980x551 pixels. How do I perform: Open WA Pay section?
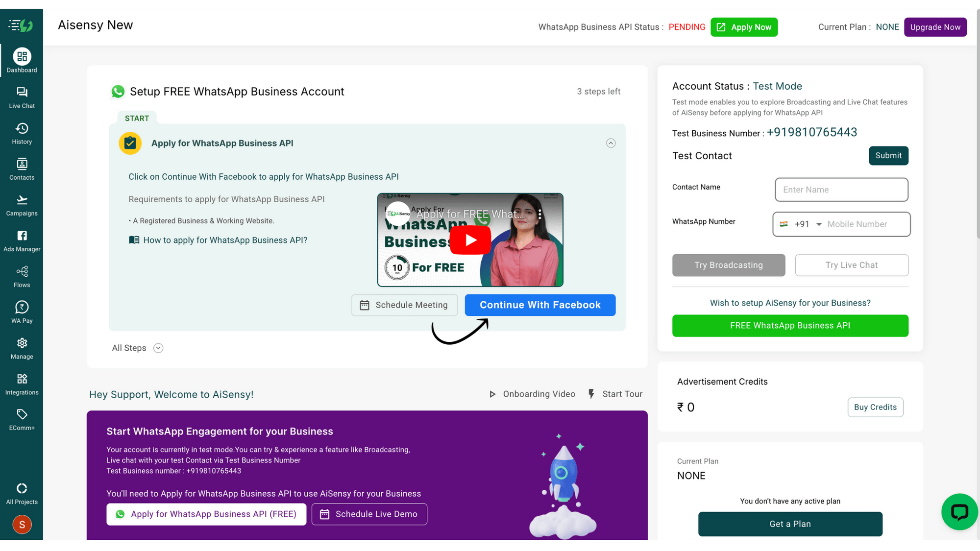coord(22,312)
